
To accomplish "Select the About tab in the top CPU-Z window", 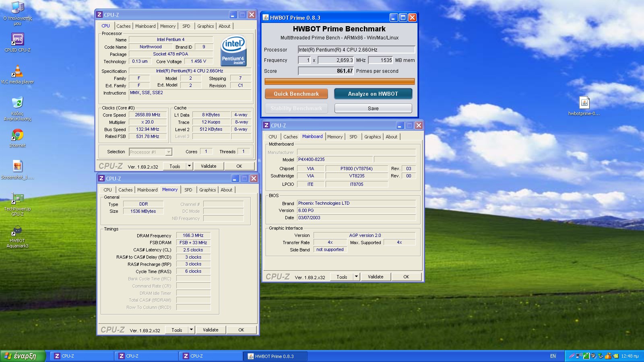I will [225, 26].
